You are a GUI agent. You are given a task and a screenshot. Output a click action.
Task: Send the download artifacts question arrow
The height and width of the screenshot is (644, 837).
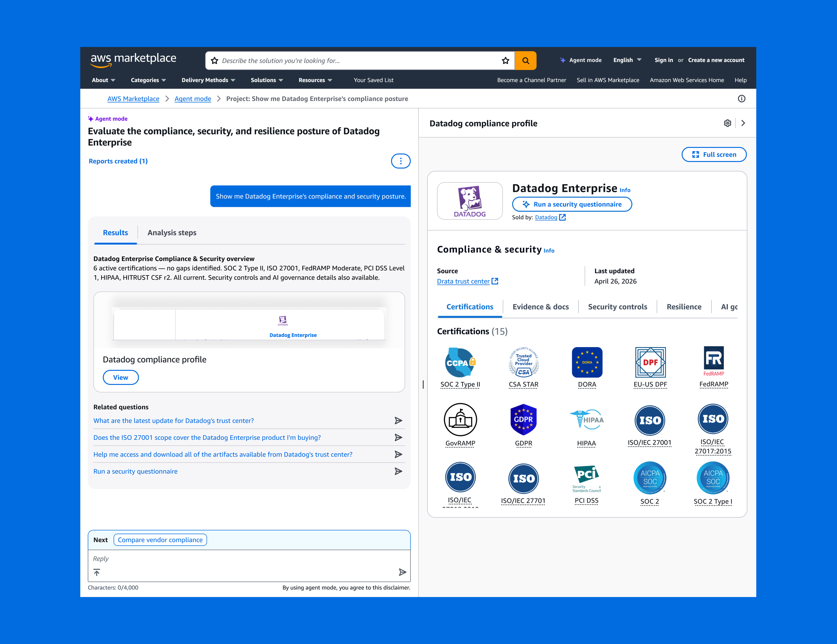398,454
